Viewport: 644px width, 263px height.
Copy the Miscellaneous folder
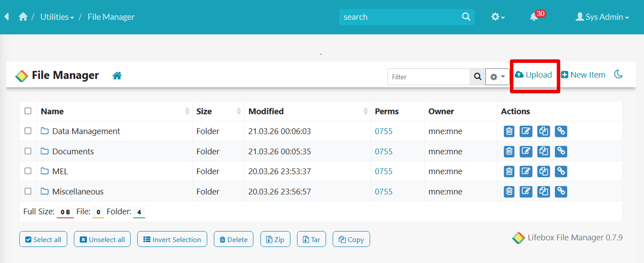(544, 191)
